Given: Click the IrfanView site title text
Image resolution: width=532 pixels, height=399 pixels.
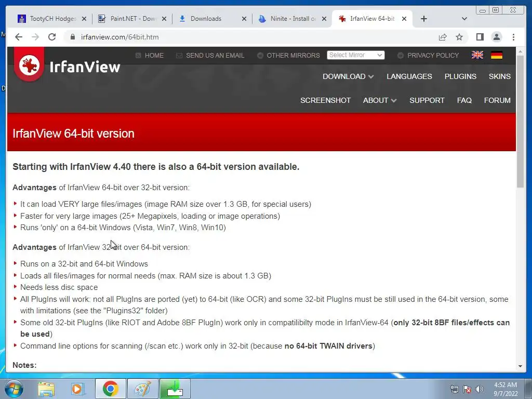Looking at the screenshot, I should click(85, 67).
